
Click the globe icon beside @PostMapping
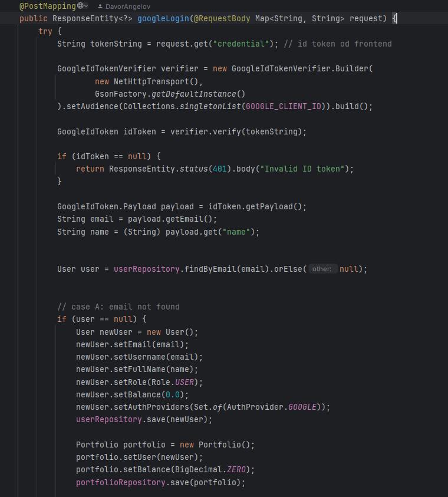click(x=80, y=6)
